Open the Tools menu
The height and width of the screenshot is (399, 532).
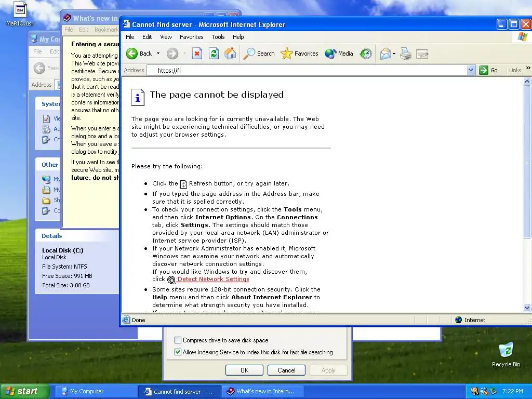(218, 37)
